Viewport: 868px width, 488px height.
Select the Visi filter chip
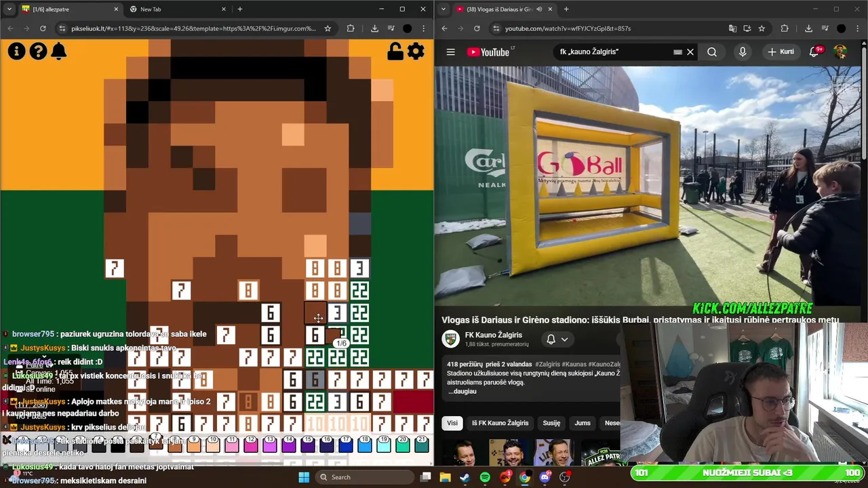click(452, 423)
